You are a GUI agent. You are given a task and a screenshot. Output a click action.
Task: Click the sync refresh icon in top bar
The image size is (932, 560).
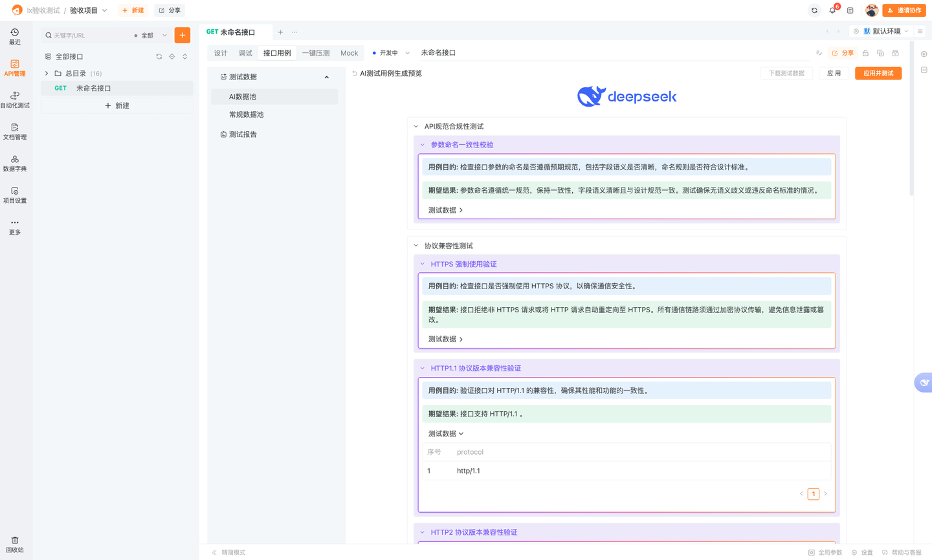tap(814, 10)
